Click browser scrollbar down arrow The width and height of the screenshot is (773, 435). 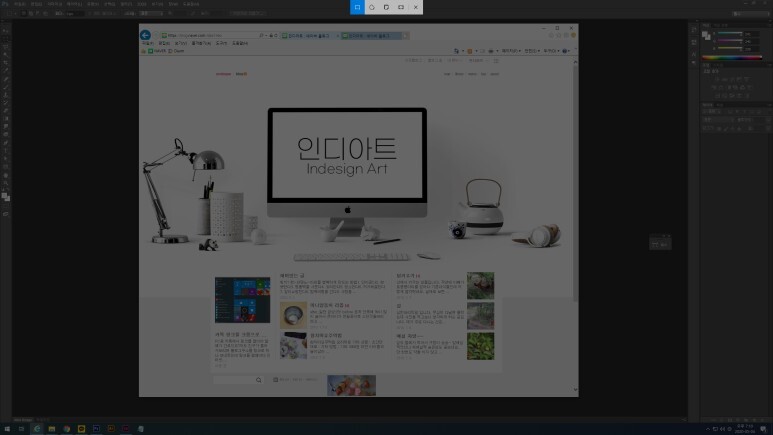(575, 390)
